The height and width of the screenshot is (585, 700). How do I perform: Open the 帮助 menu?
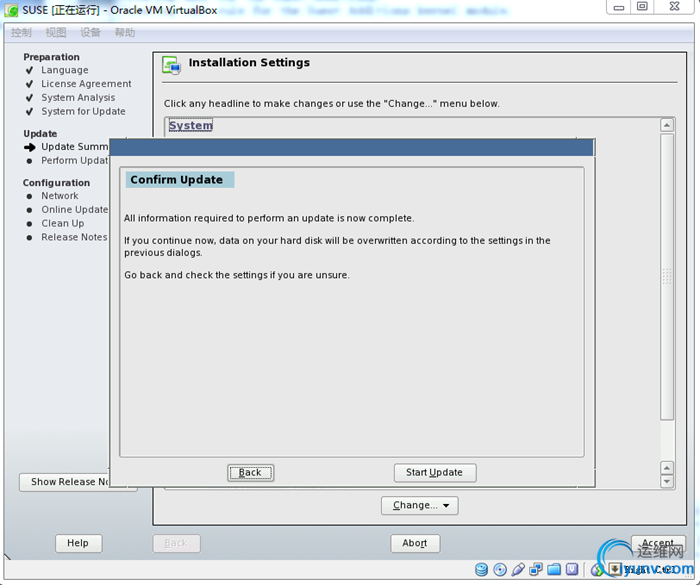click(x=125, y=33)
